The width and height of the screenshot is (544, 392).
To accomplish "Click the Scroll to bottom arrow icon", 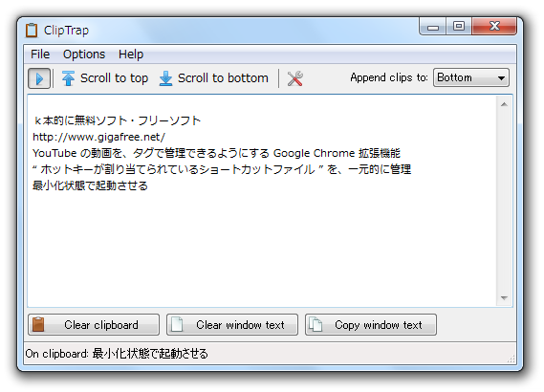I will 165,78.
